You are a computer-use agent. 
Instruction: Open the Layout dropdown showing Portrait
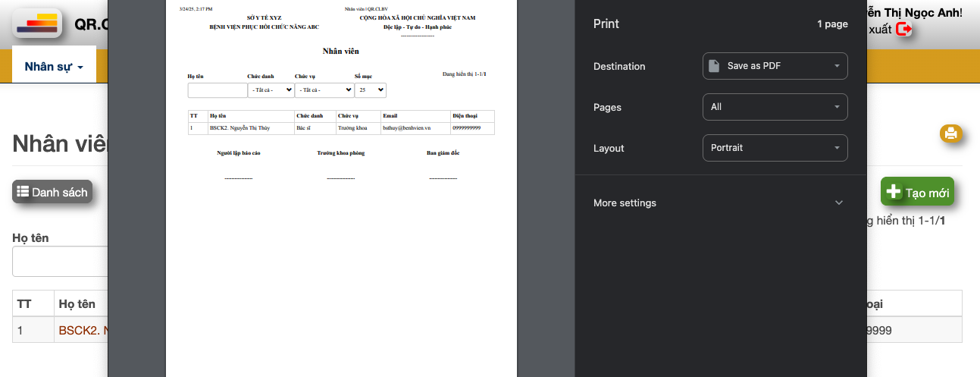(775, 148)
